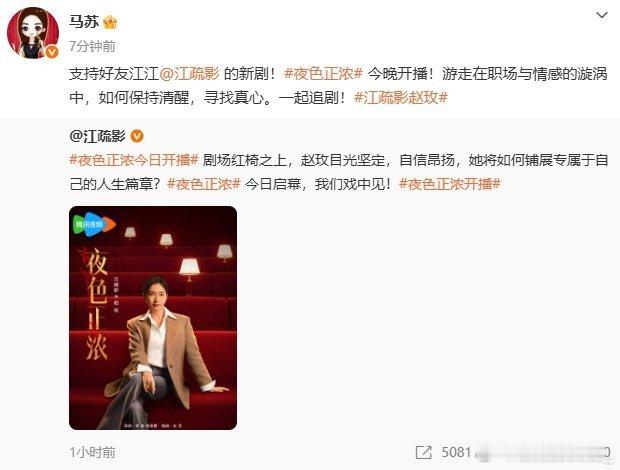The height and width of the screenshot is (470, 620).
Task: Open the 7分钟前 post timestamp
Action: click(92, 46)
